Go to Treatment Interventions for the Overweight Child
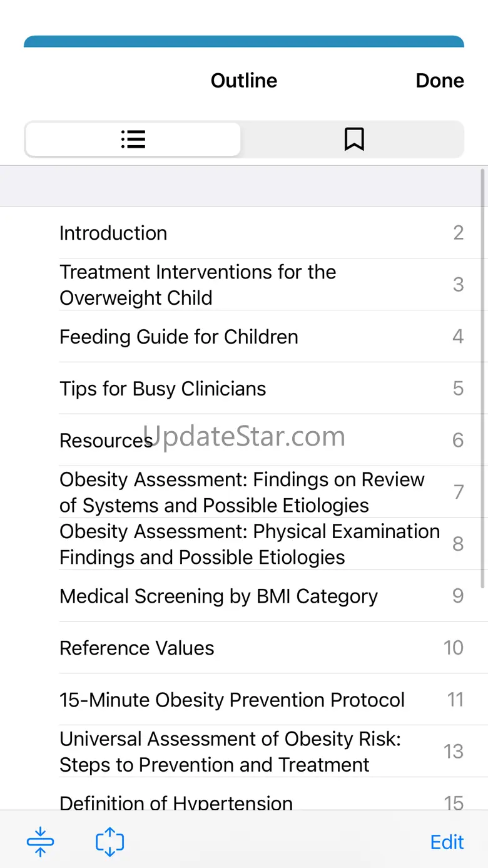Viewport: 488px width, 868px height. click(x=198, y=285)
